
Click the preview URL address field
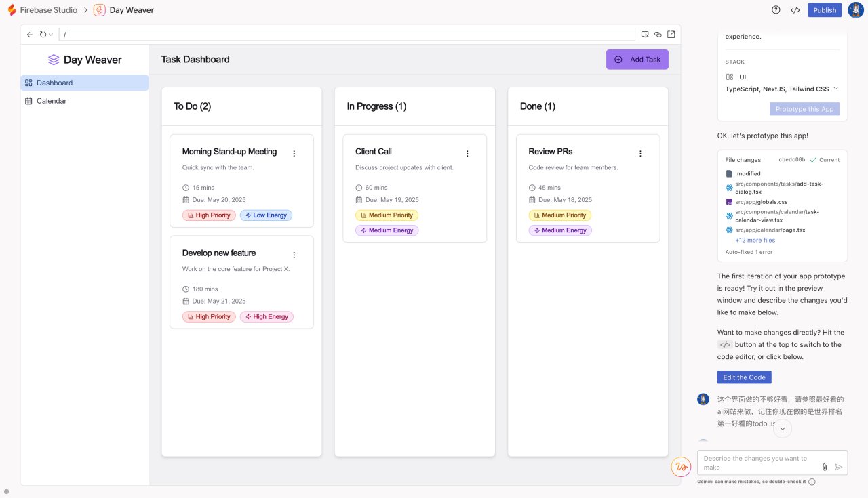click(347, 34)
